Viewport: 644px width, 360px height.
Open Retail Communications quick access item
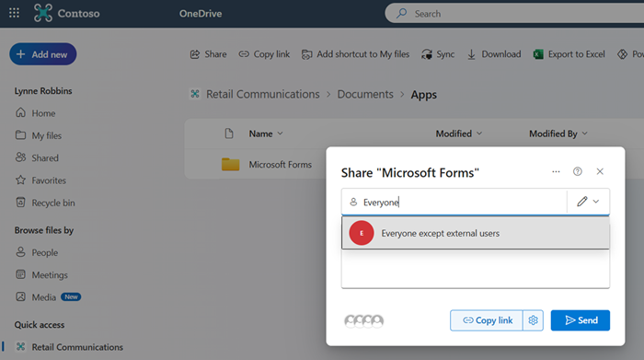tap(69, 347)
